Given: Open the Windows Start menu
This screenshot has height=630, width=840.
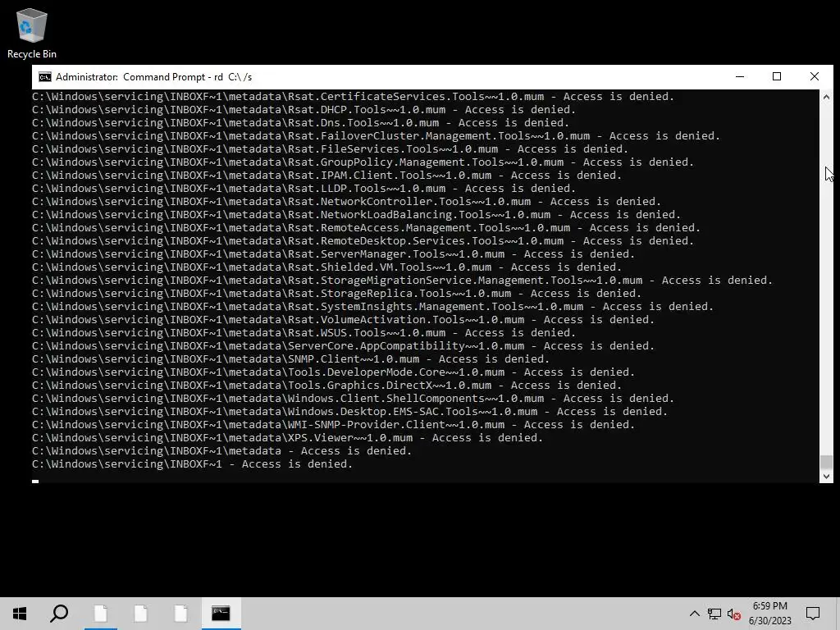Looking at the screenshot, I should pos(20,614).
